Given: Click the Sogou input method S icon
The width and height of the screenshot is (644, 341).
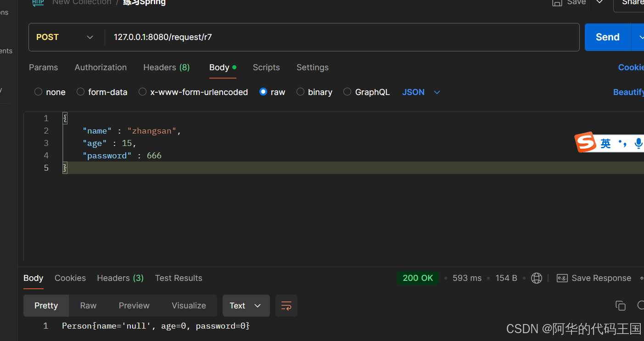Looking at the screenshot, I should pos(585,143).
